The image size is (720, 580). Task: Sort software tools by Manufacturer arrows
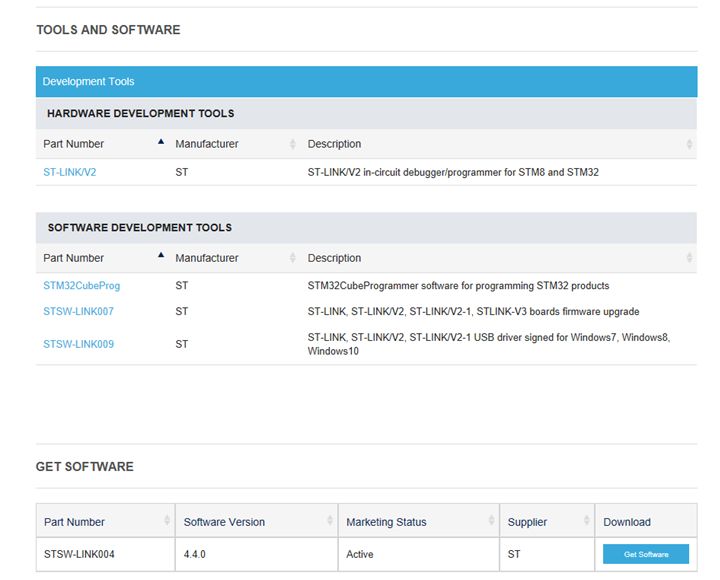292,258
